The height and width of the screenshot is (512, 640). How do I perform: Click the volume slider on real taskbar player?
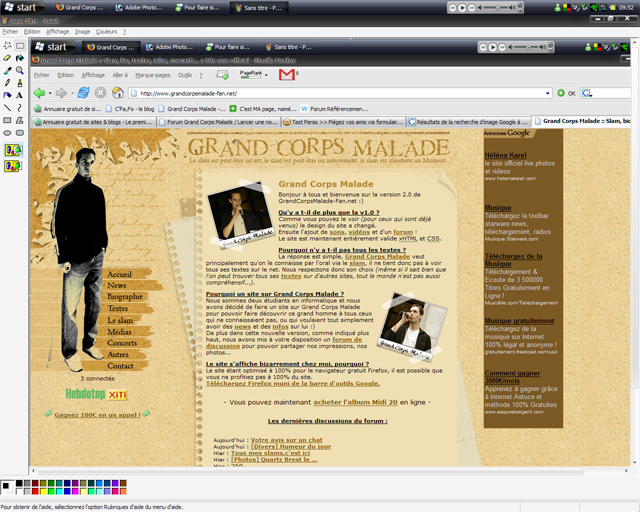pos(497,8)
